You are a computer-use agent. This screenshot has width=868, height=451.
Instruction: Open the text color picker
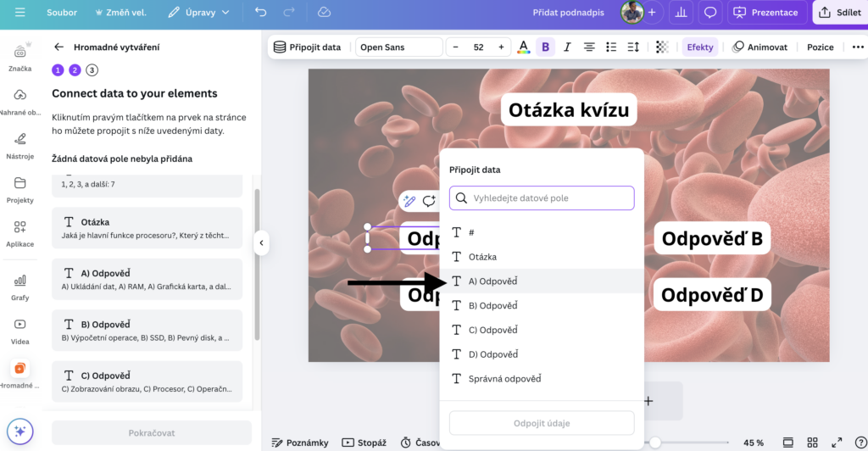pyautogui.click(x=523, y=47)
